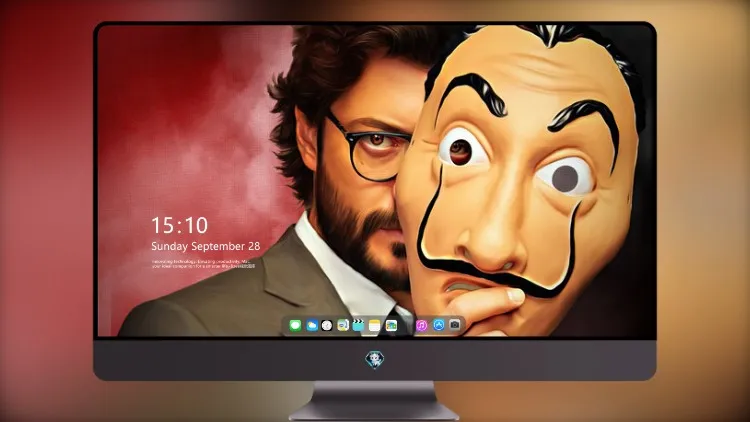The height and width of the screenshot is (422, 750).
Task: Open the pink iTunes music app
Action: pyautogui.click(x=422, y=326)
